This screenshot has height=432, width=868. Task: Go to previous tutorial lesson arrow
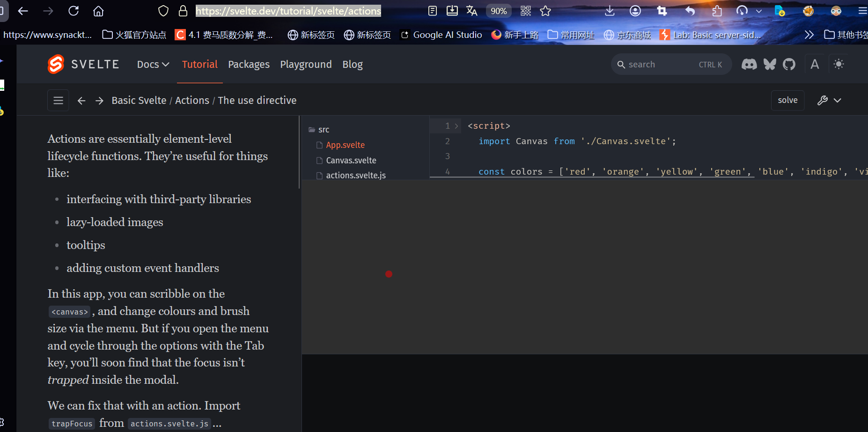pos(81,101)
